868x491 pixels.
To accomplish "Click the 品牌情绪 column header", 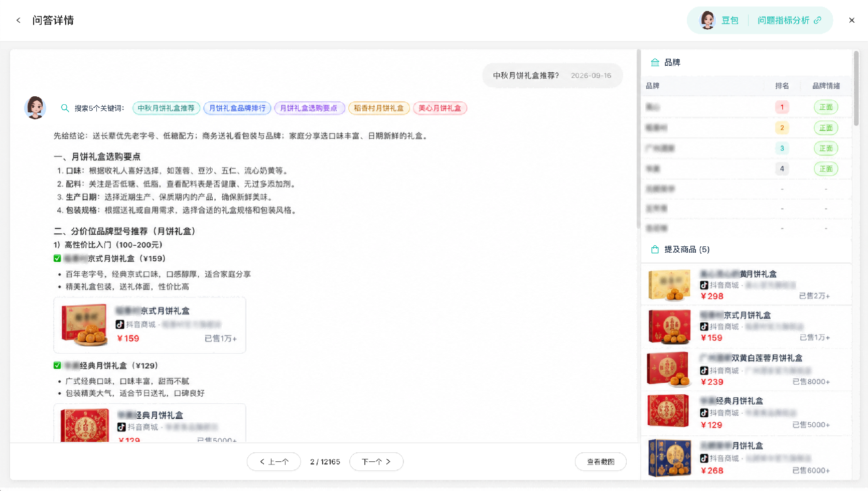I will click(826, 86).
